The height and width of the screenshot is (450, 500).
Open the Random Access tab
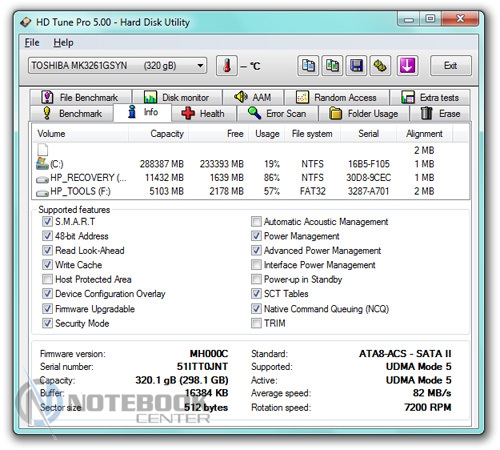click(x=337, y=97)
